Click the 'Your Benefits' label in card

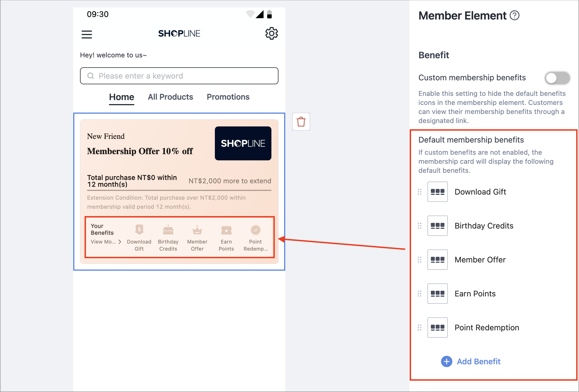pyautogui.click(x=102, y=229)
